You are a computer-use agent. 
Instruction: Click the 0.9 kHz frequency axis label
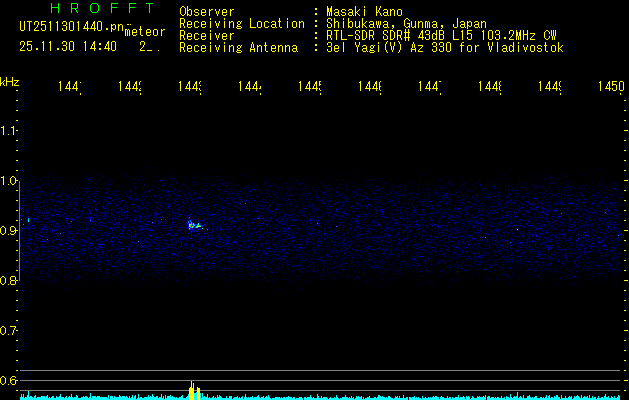coord(10,231)
